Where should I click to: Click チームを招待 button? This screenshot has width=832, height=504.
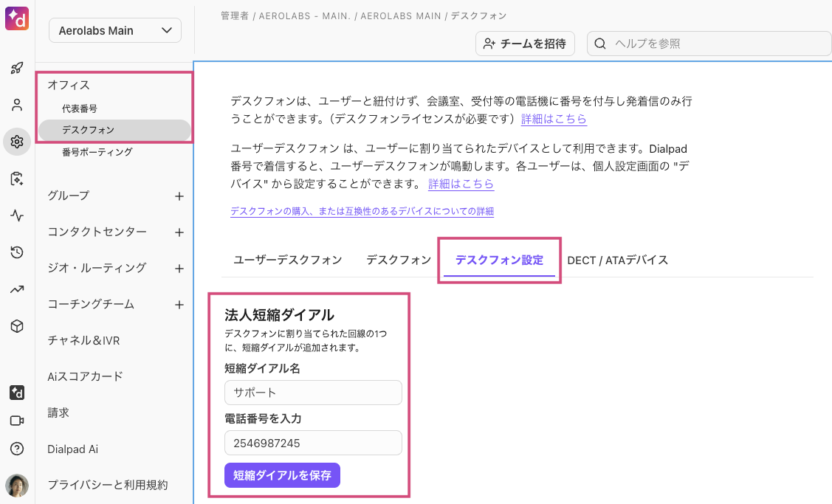525,44
